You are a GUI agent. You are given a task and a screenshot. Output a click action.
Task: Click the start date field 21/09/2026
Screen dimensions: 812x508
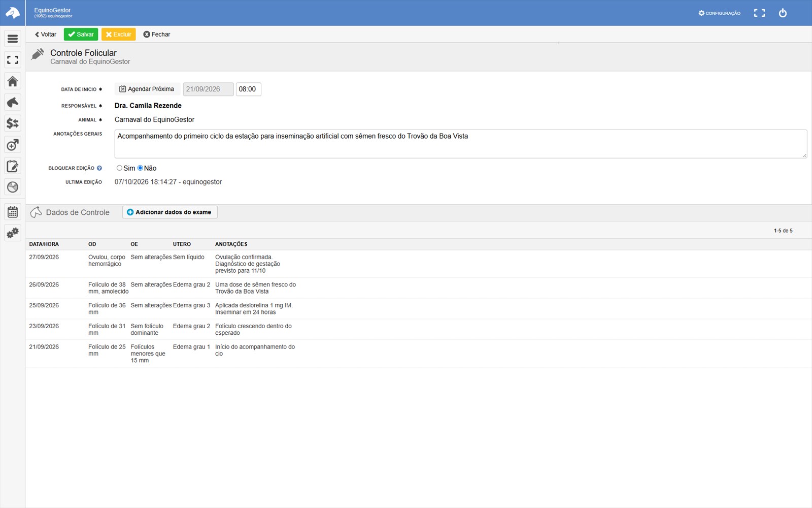coord(208,89)
